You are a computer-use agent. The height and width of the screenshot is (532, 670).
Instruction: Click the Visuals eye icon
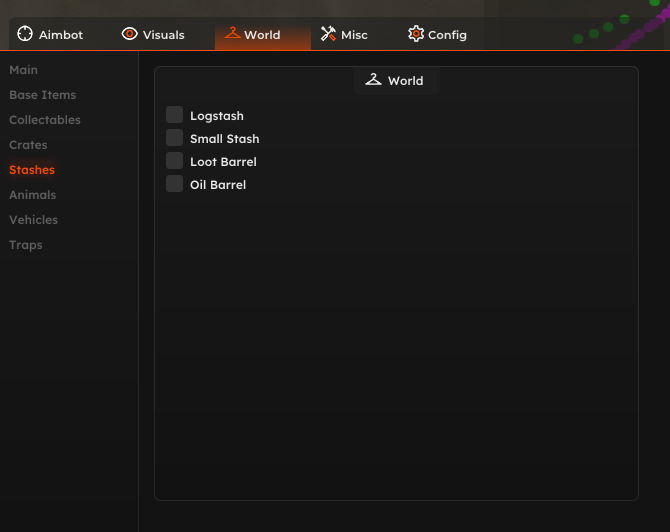point(129,34)
